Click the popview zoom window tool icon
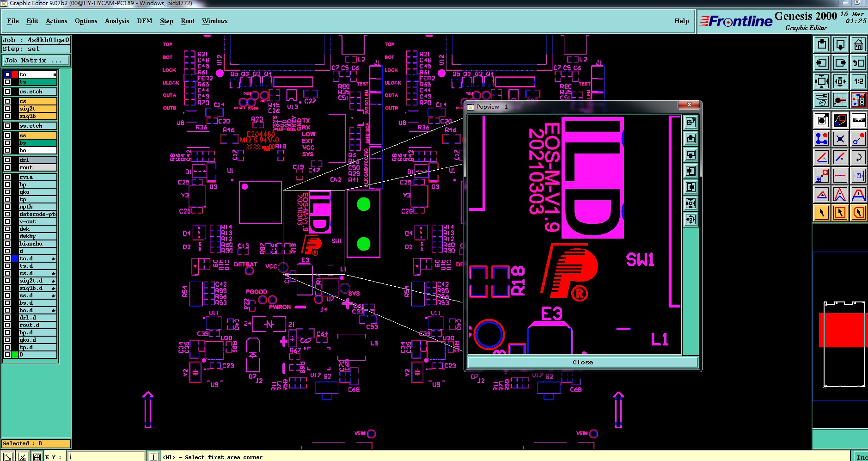The width and height of the screenshot is (868, 461). pos(840,120)
